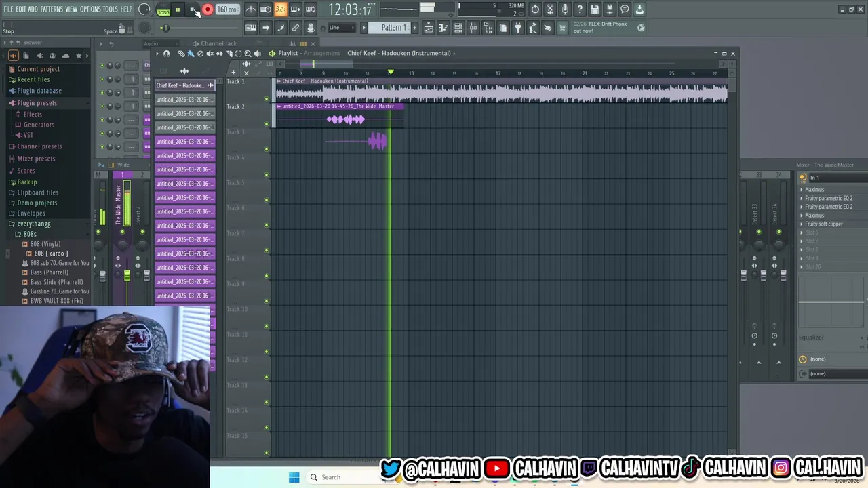
Task: Open the VIEW menu
Action: [71, 9]
